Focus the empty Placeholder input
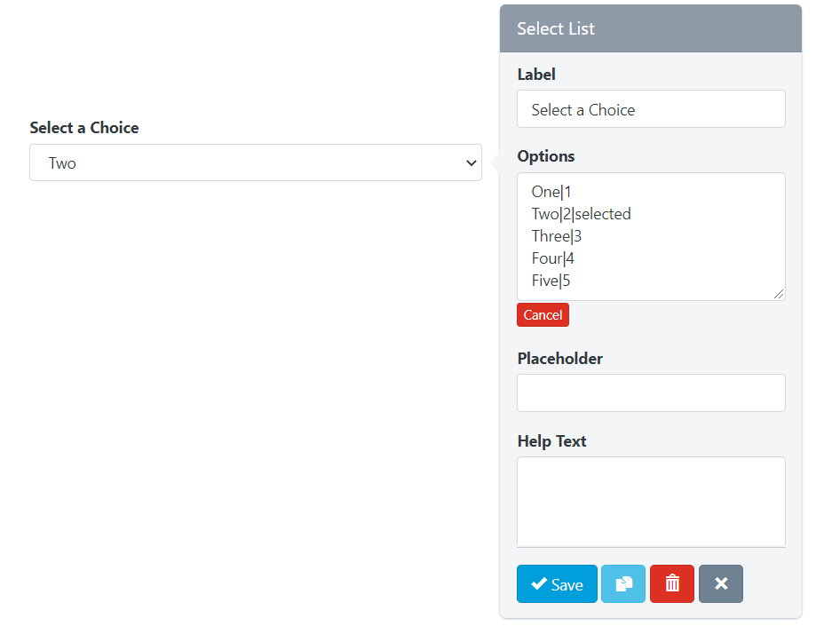This screenshot has height=626, width=840. 651,392
